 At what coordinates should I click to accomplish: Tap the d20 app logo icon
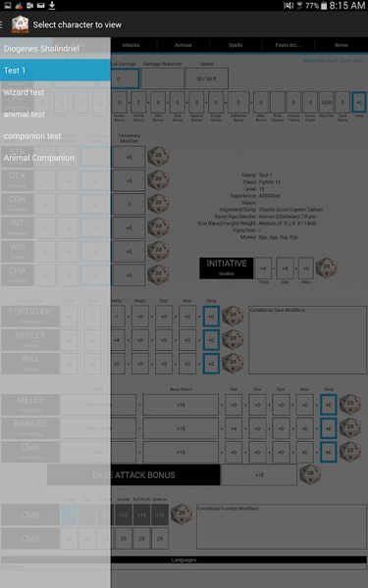tap(20, 24)
